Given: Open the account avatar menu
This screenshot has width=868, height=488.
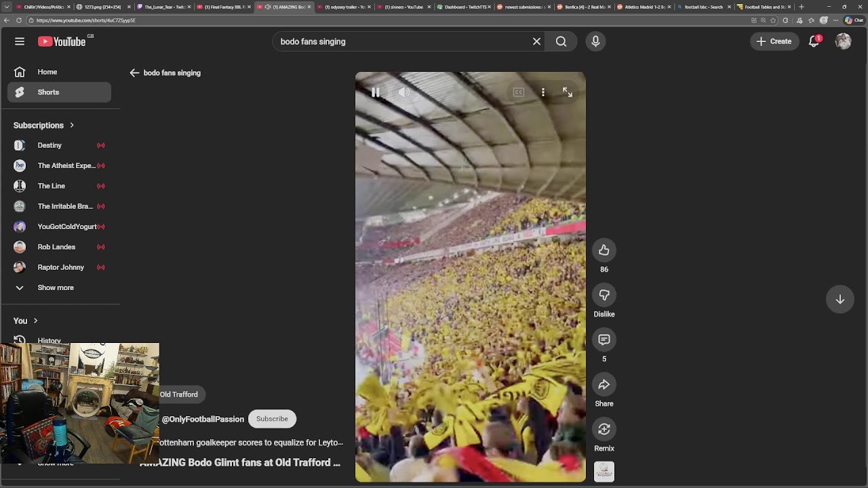Looking at the screenshot, I should 843,41.
